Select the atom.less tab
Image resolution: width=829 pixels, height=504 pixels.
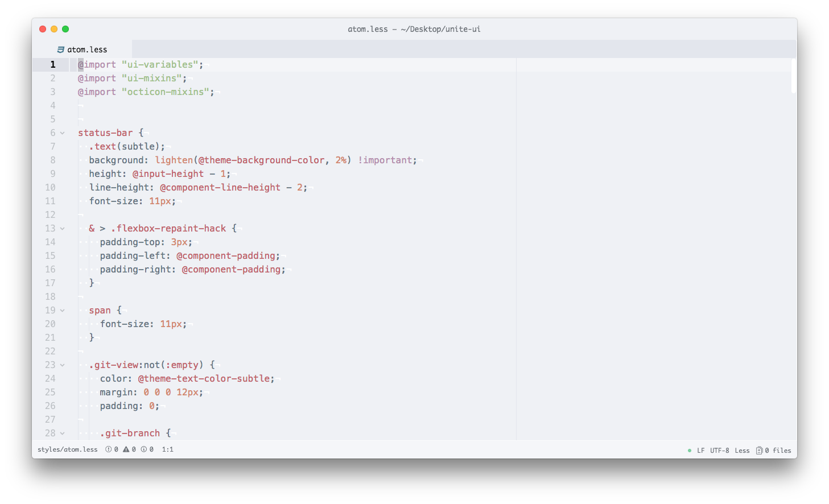pyautogui.click(x=82, y=49)
